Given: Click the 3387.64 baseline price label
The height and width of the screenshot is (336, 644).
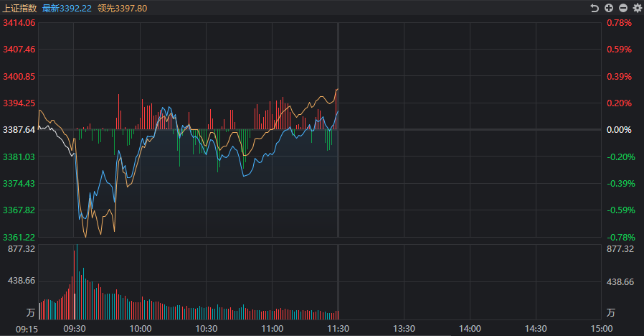Looking at the screenshot, I should coord(19,130).
